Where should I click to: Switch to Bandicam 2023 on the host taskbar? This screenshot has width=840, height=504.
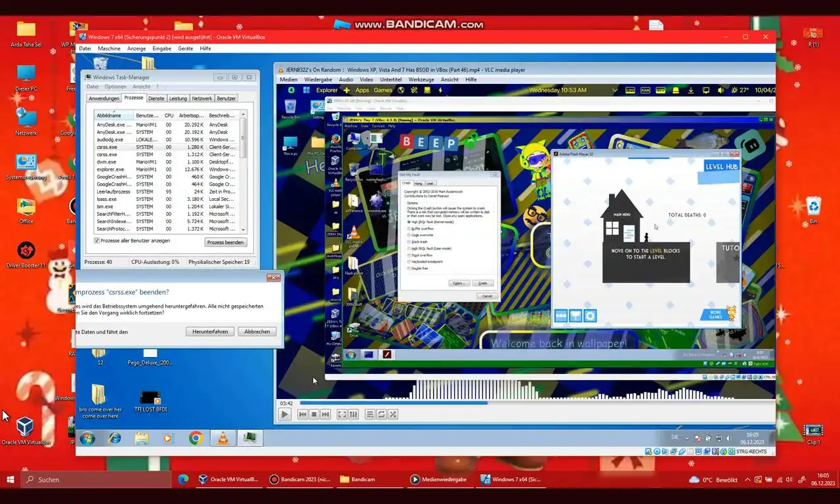300,480
